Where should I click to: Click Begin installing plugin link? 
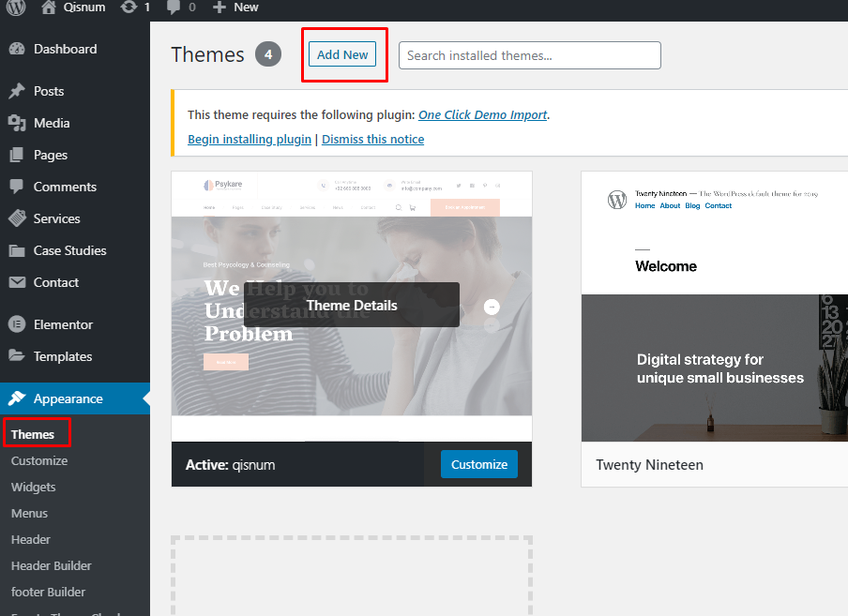coord(250,140)
